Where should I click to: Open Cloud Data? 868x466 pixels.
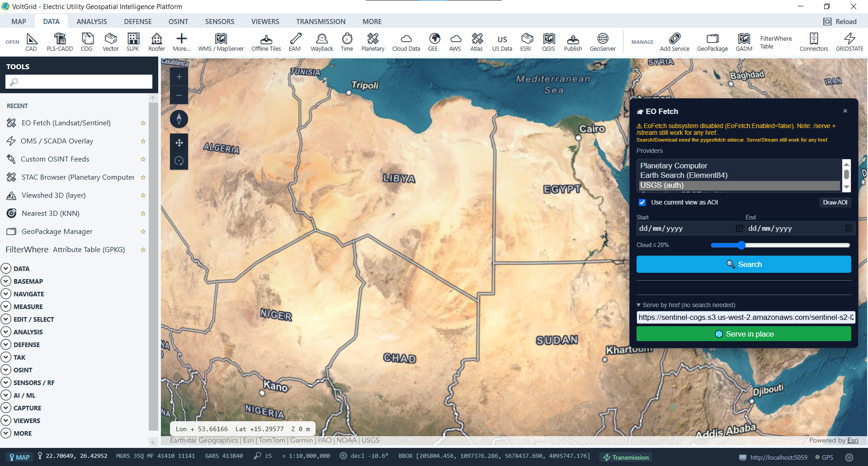406,42
